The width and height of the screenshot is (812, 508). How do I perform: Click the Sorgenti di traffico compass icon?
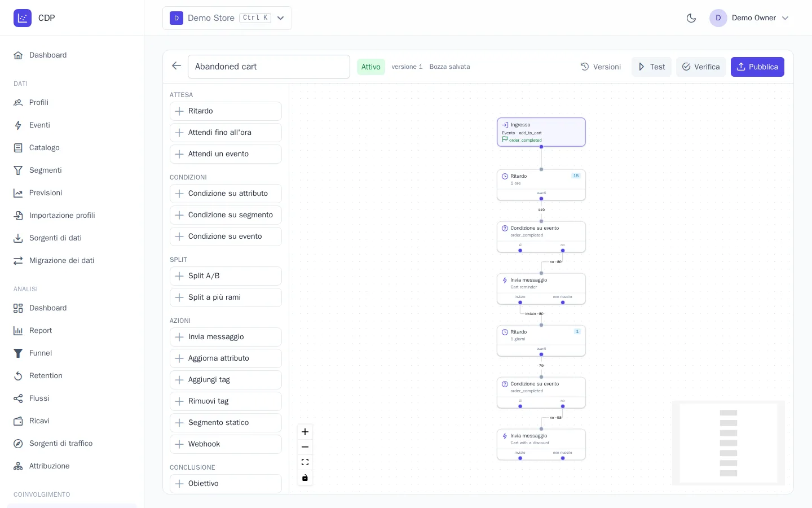click(x=18, y=444)
